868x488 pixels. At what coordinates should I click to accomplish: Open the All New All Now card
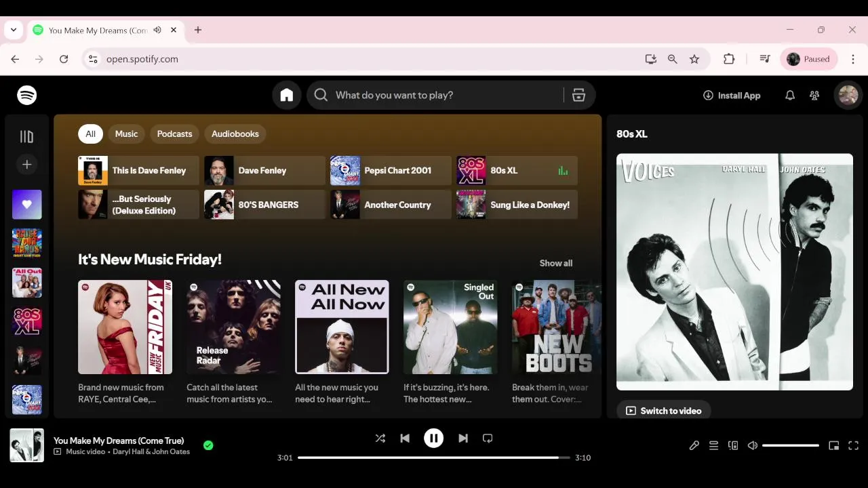point(342,342)
